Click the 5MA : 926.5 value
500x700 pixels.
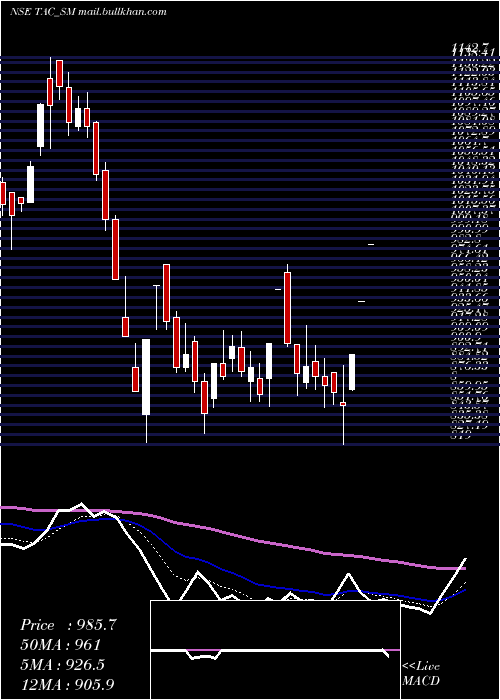(x=62, y=664)
